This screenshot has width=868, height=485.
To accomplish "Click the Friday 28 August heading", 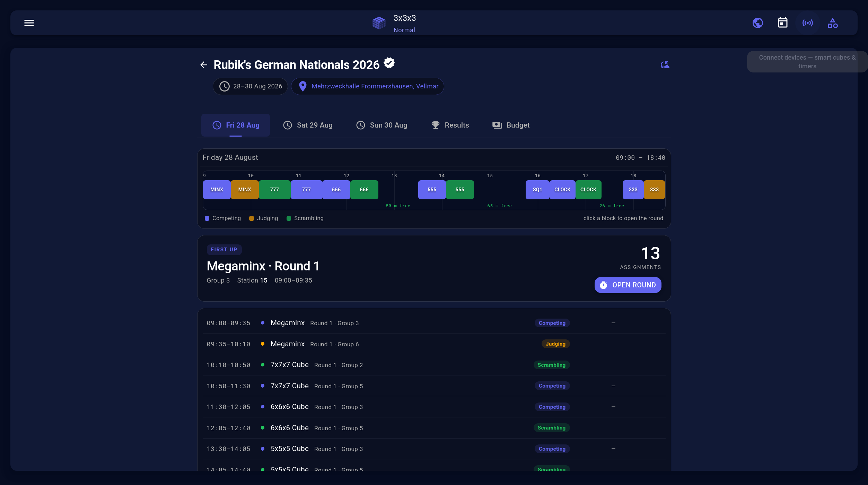I will click(230, 157).
